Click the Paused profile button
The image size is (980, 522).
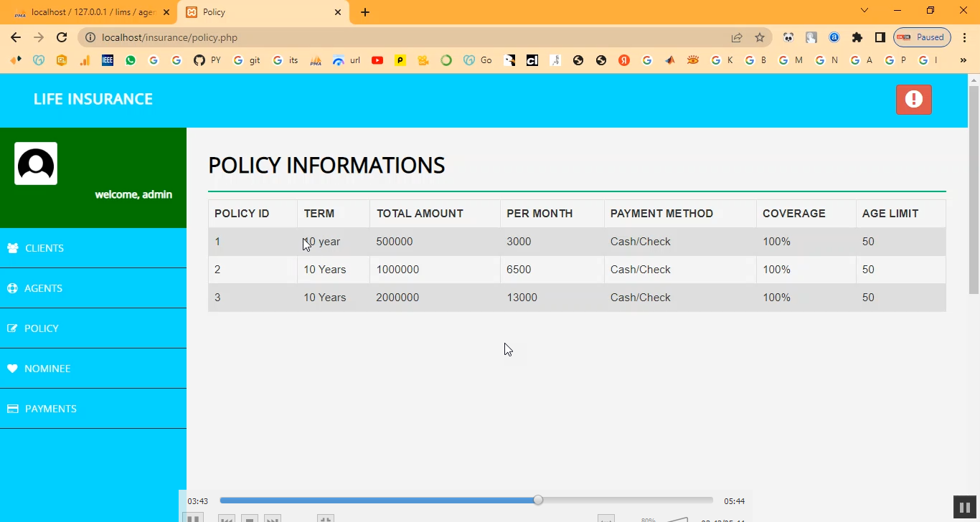pyautogui.click(x=922, y=37)
